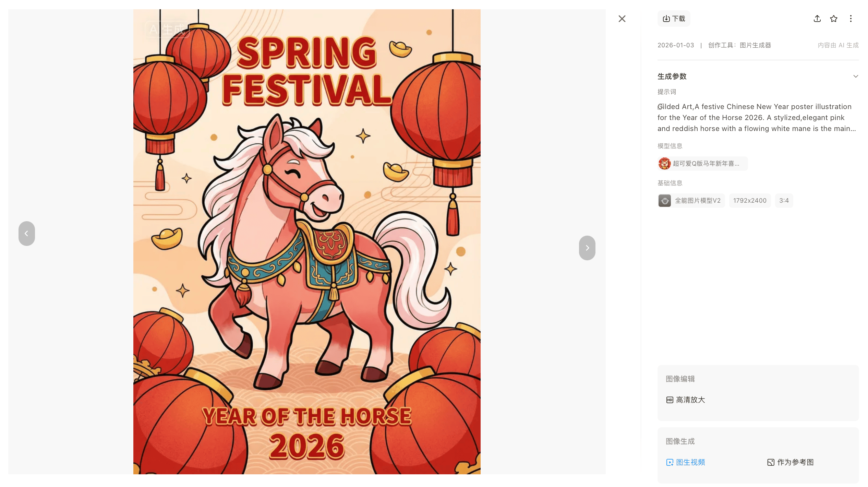
Task: Click the model avatar icon beside 超可爱Q版
Action: click(x=664, y=164)
